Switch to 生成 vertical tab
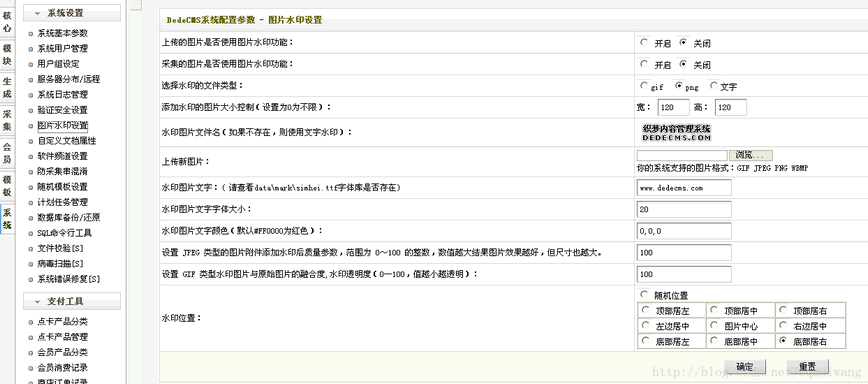Image resolution: width=868 pixels, height=384 pixels. point(7,87)
